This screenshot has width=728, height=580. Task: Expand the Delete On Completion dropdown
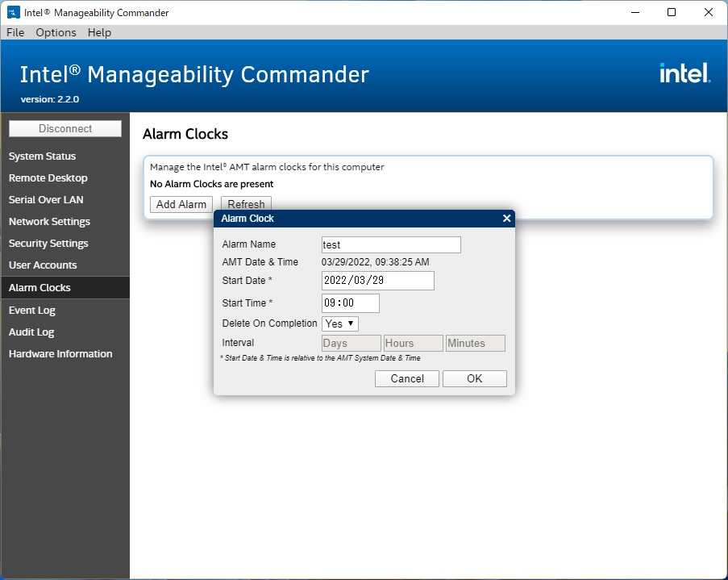(x=340, y=324)
